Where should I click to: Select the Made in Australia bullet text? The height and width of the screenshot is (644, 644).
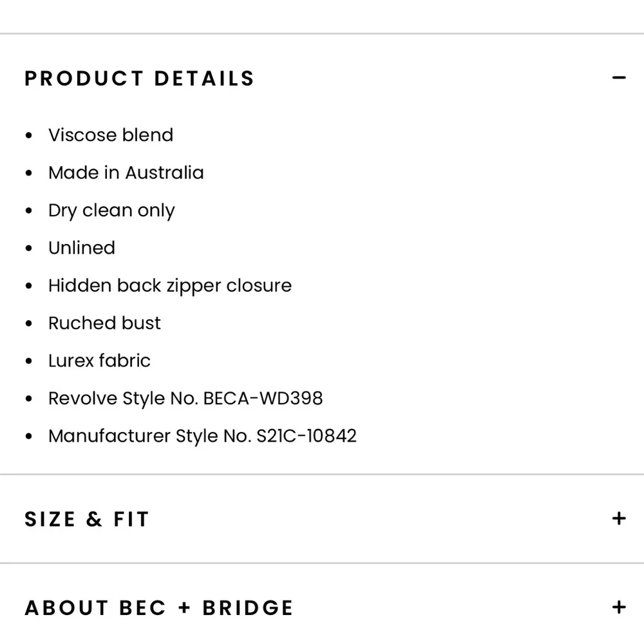click(x=126, y=173)
